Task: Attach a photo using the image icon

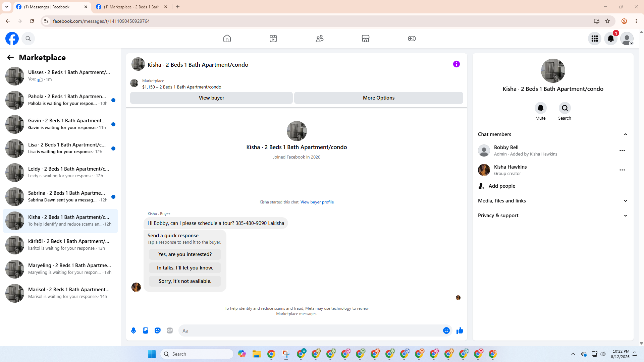Action: pos(146,330)
